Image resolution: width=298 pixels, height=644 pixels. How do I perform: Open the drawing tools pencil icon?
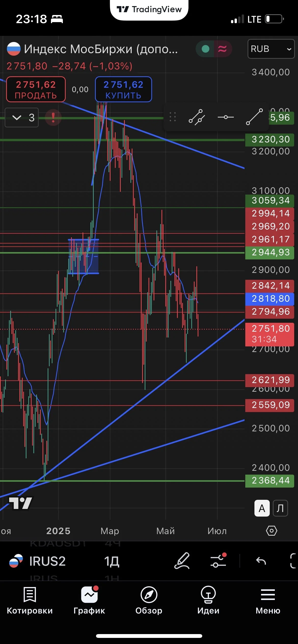(182, 561)
